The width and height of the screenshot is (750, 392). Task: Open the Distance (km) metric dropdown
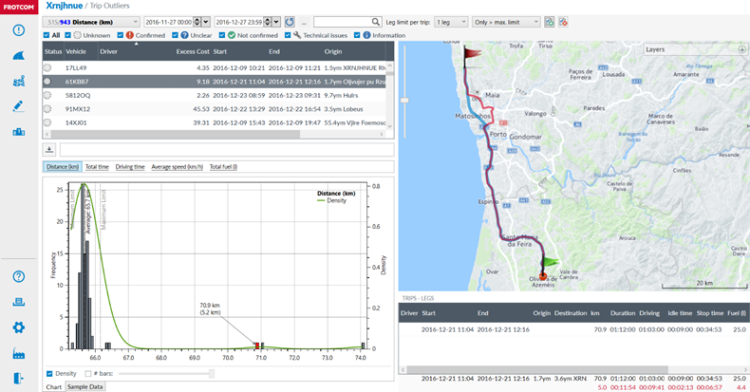click(91, 22)
